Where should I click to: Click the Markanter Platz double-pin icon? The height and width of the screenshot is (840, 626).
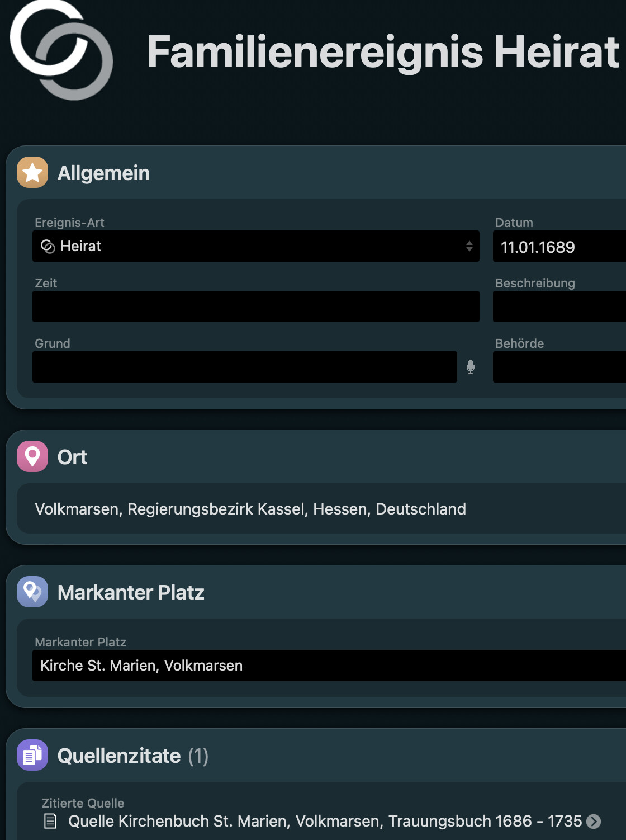coord(32,592)
